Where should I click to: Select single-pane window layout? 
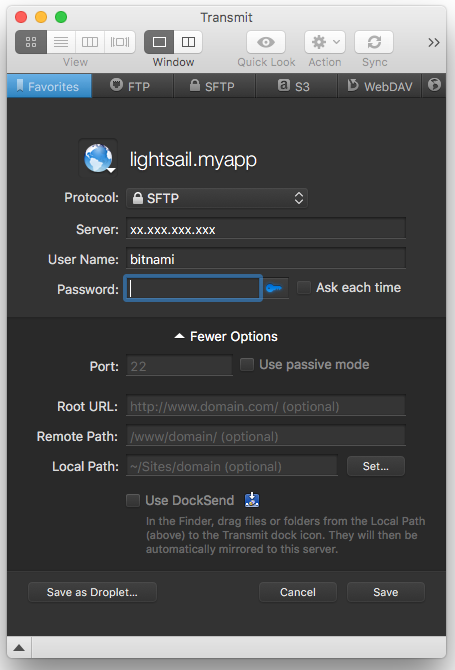(159, 42)
